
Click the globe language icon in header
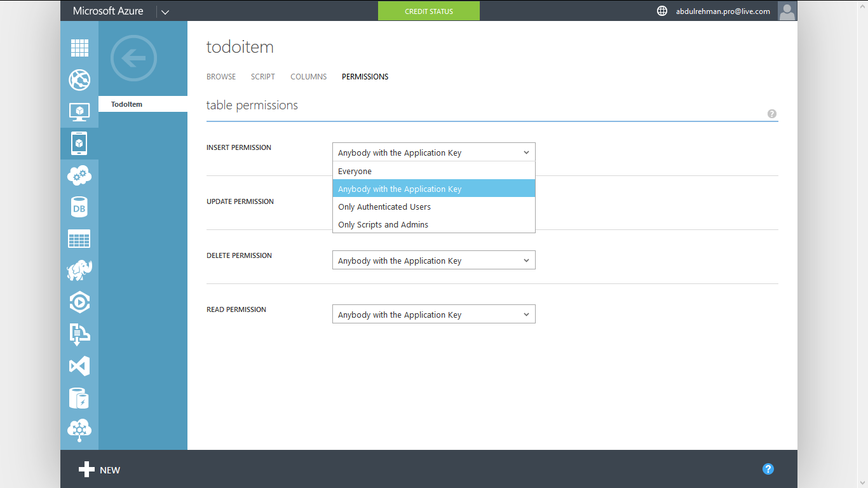(x=662, y=11)
